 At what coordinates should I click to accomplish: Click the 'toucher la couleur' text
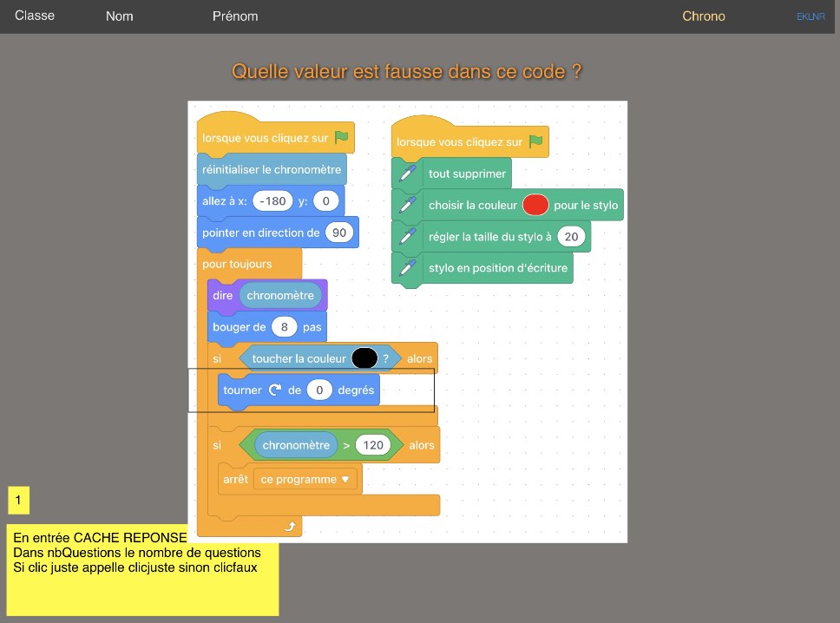point(299,359)
